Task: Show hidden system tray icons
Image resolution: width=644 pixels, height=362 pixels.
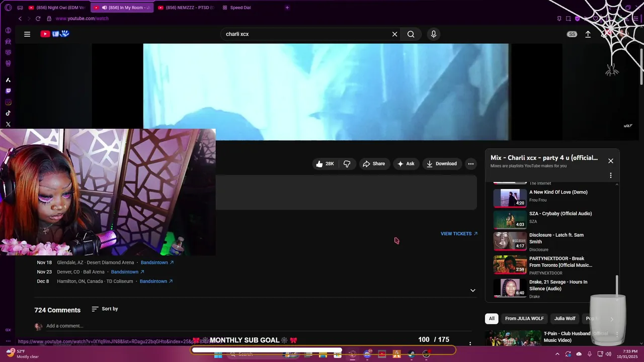Action: [557, 354]
